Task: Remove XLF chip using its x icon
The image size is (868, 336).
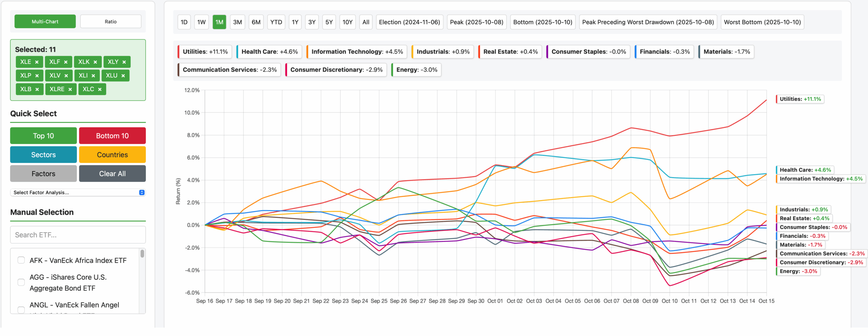Action: point(66,62)
